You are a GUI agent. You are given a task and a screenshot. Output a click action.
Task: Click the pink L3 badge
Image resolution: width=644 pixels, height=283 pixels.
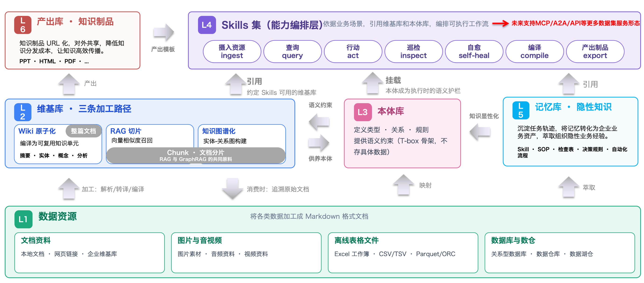point(363,112)
